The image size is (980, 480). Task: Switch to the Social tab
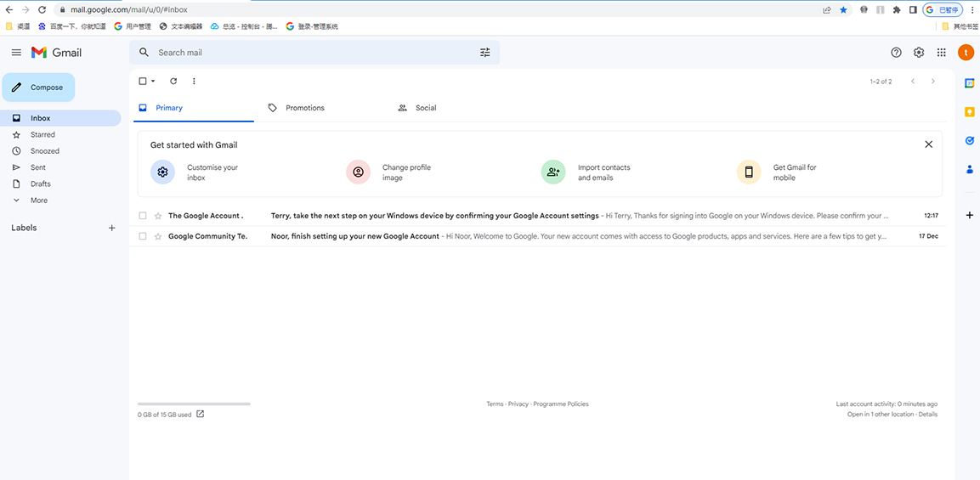pos(425,108)
